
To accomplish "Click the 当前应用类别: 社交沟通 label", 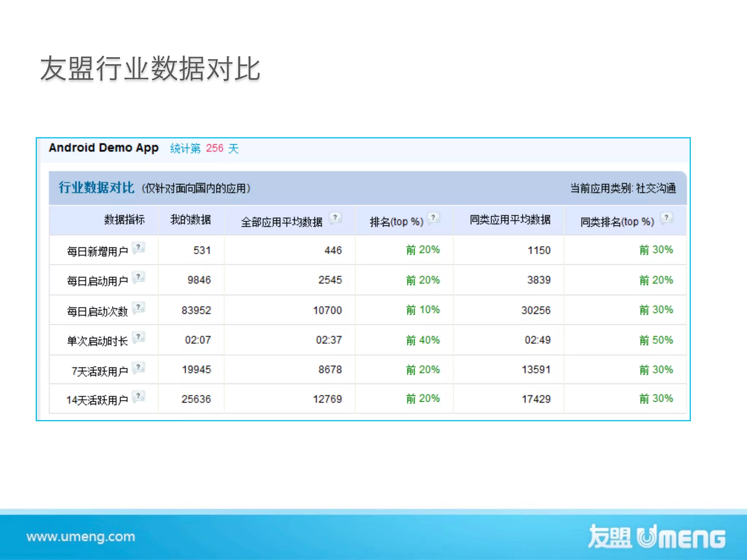I will [623, 188].
